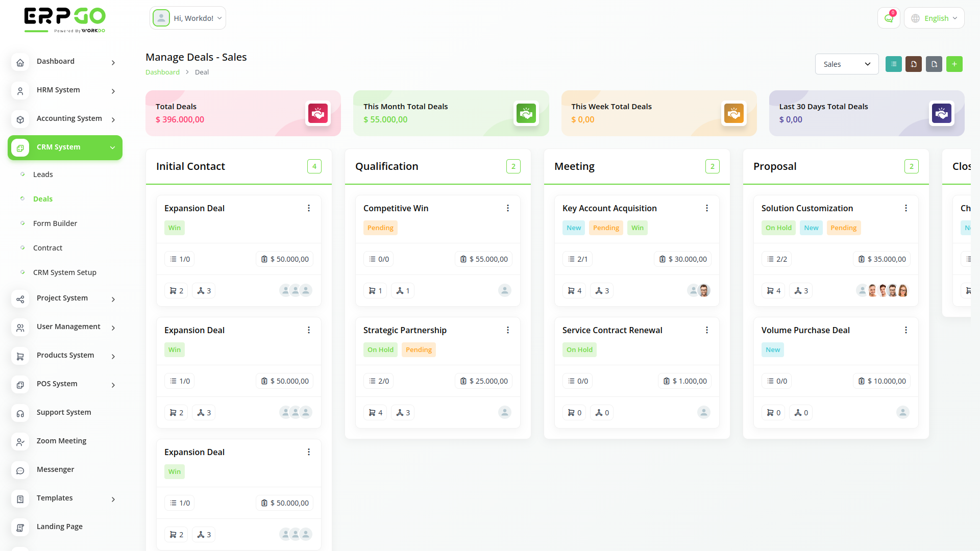Viewport: 980px width, 551px height.
Task: Toggle the On Hold label on Strategic Partnership
Action: [380, 349]
